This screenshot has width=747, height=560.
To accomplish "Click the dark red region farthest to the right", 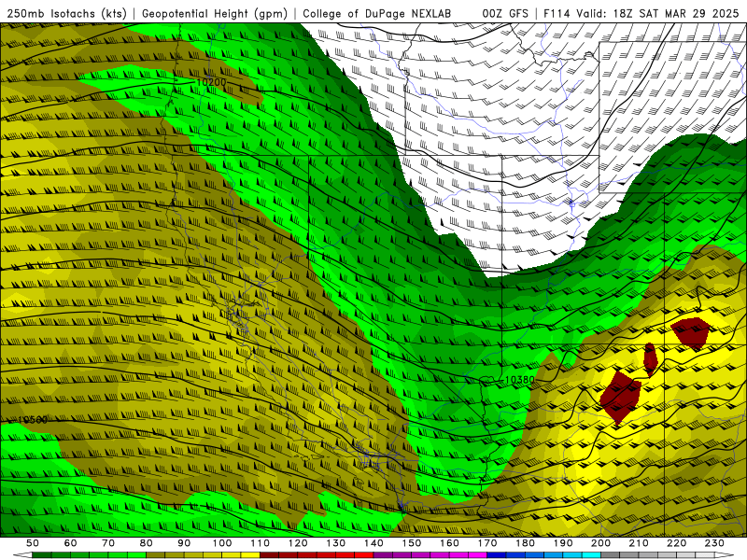I will coord(691,332).
